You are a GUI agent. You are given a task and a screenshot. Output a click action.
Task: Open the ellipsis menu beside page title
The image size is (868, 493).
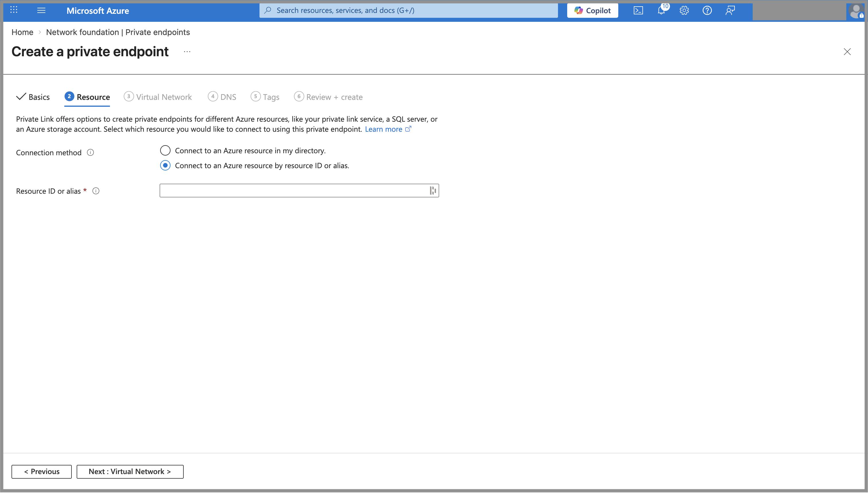tap(187, 51)
